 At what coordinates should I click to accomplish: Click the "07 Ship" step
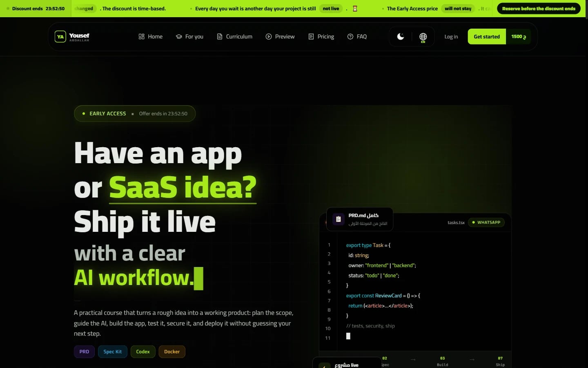pos(500,361)
